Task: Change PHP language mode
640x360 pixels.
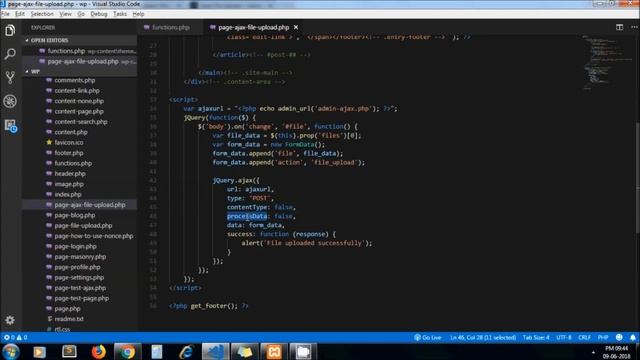Action: [603, 338]
